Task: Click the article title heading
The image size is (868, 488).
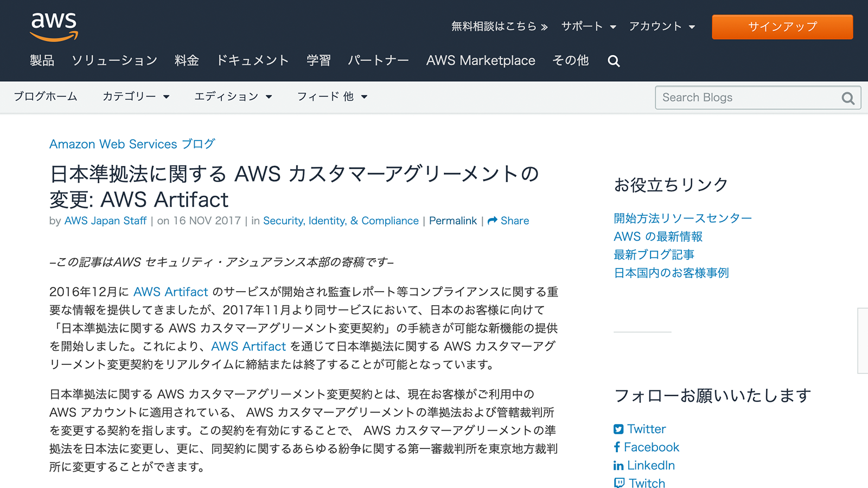Action: tap(294, 187)
